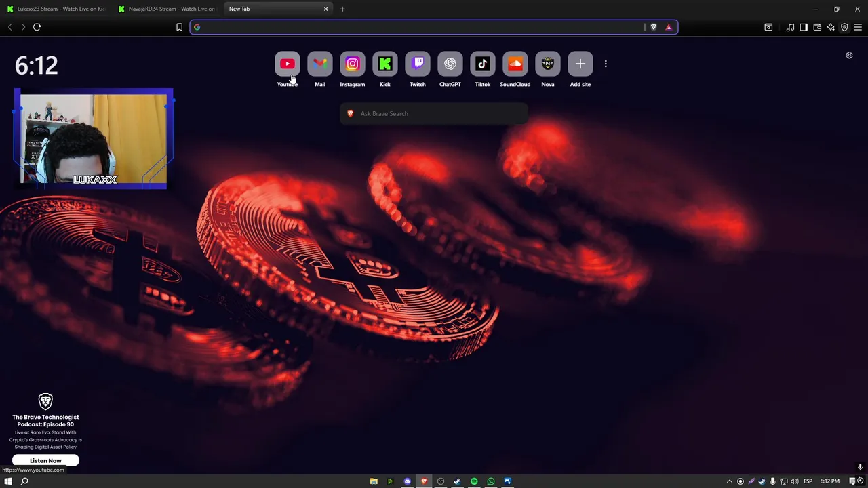The height and width of the screenshot is (488, 868).
Task: Click the microphone system tray icon
Action: 772,481
